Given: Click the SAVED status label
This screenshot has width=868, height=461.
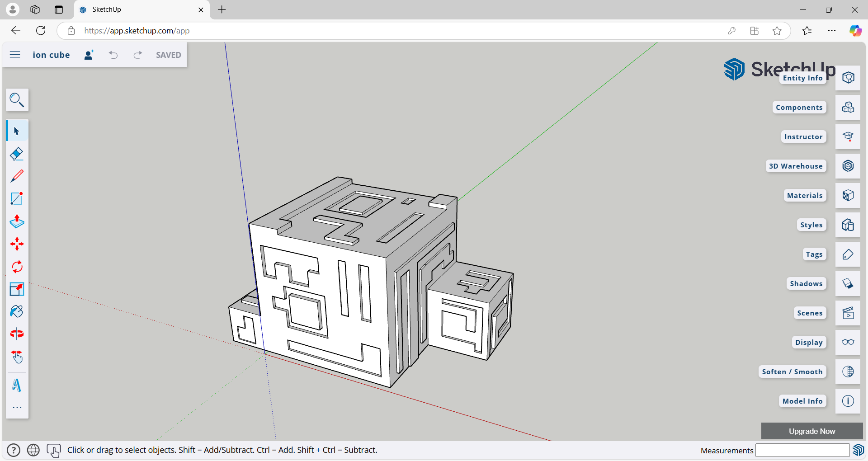Looking at the screenshot, I should (x=169, y=55).
